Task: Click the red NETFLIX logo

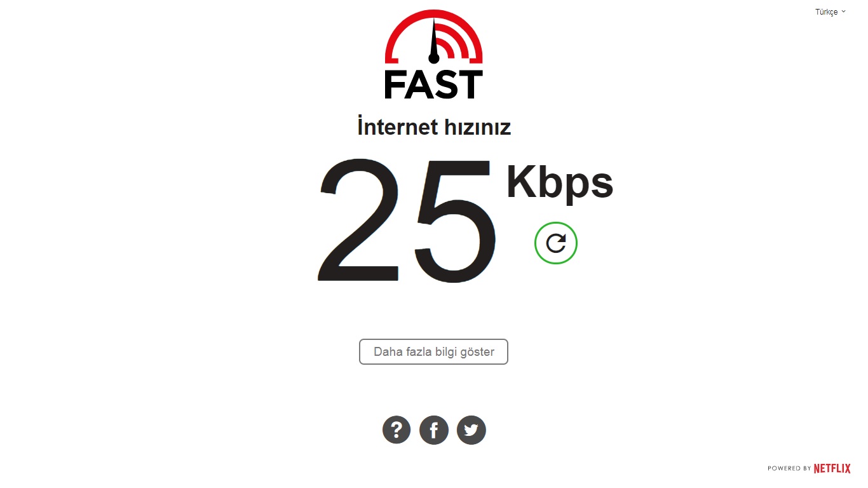Action: (832, 468)
